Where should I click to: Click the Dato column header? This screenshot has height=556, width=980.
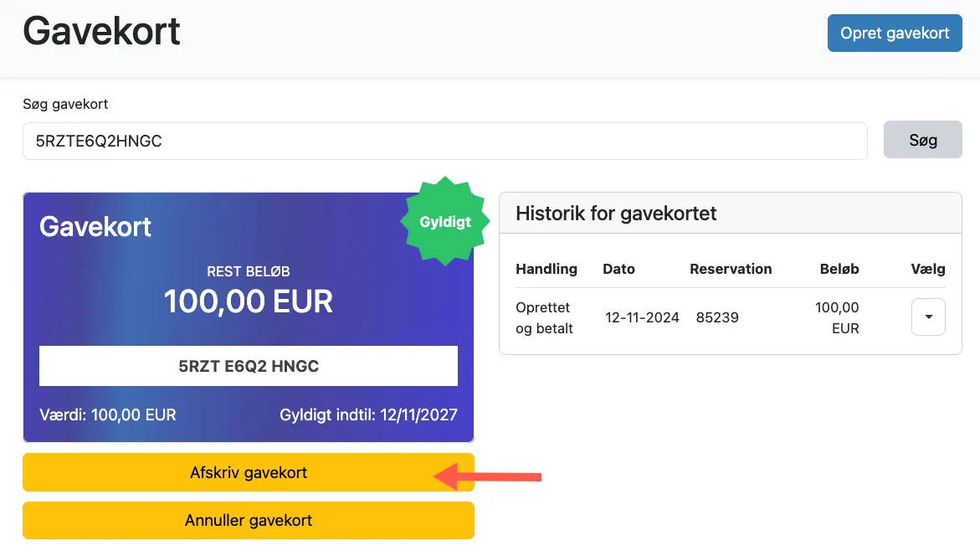(618, 269)
